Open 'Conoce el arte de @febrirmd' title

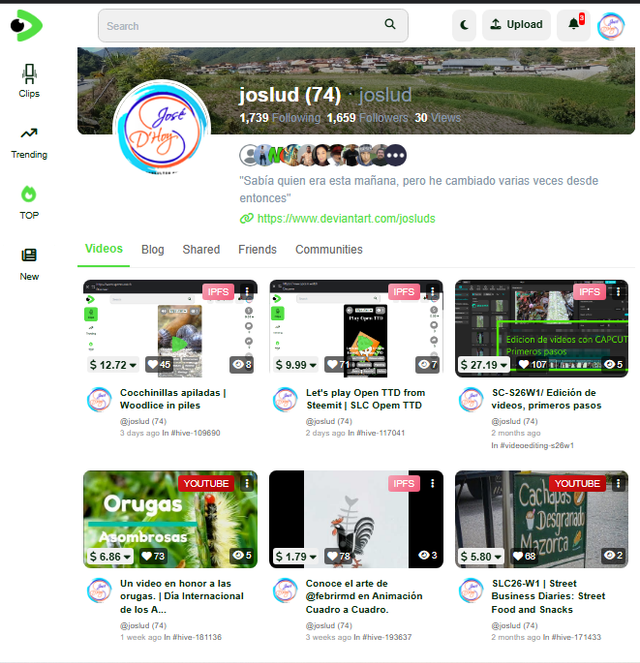coord(364,596)
